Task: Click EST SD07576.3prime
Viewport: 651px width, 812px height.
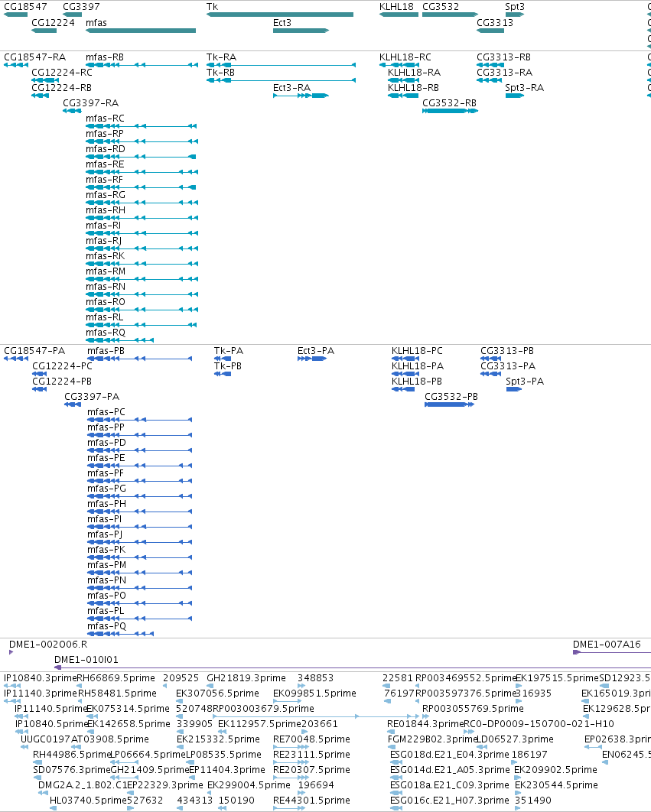Action: (72, 769)
